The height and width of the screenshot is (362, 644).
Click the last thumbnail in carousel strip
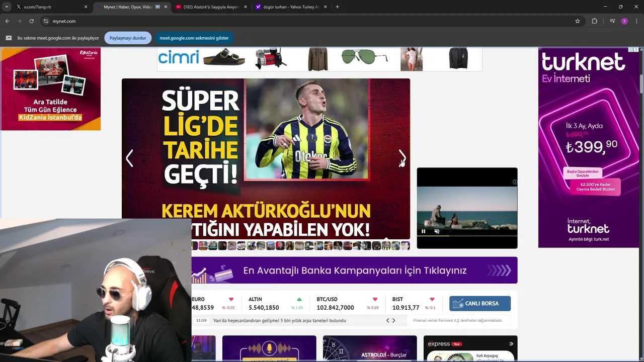pyautogui.click(x=405, y=245)
